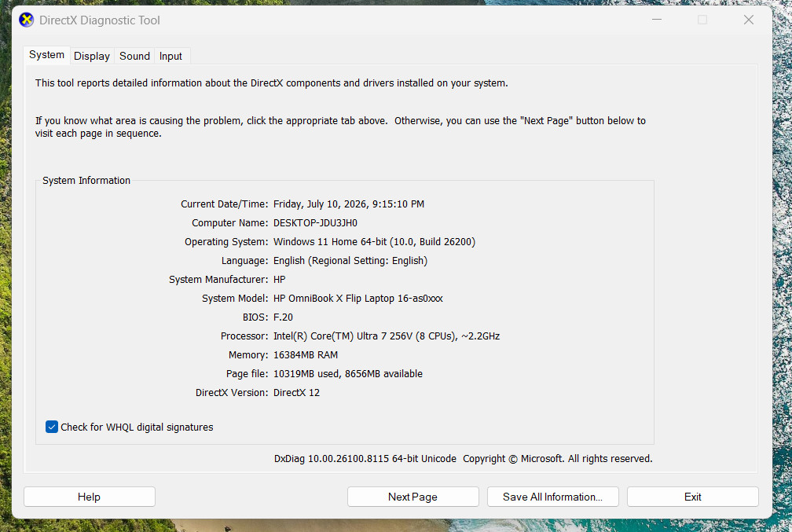Click the 'System Information' group label

tap(86, 181)
